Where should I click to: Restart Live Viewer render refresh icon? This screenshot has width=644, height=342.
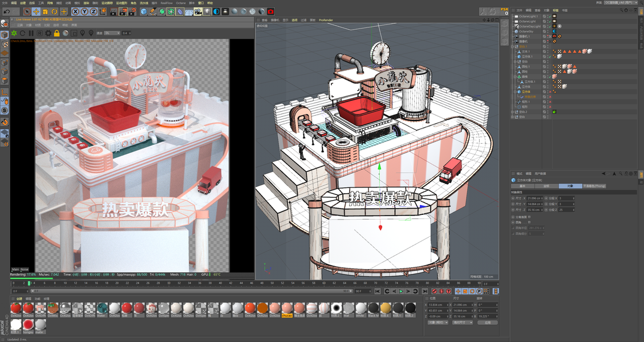(23, 33)
